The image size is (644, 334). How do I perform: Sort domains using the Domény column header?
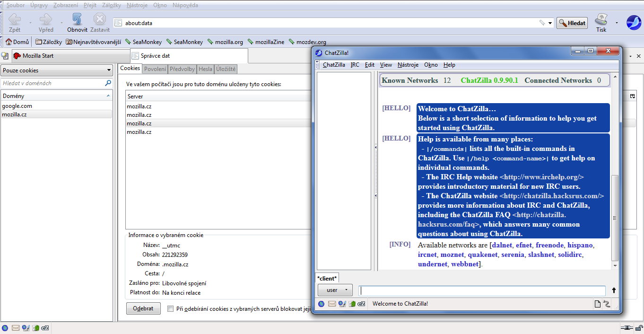[57, 96]
